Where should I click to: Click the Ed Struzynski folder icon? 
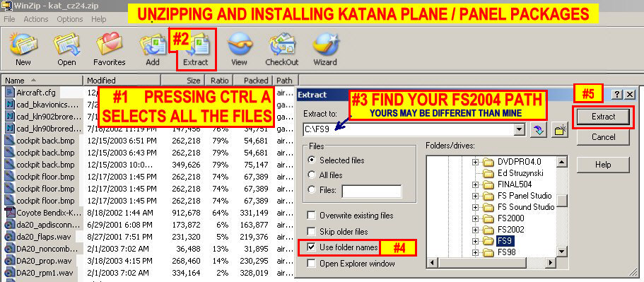(488, 173)
